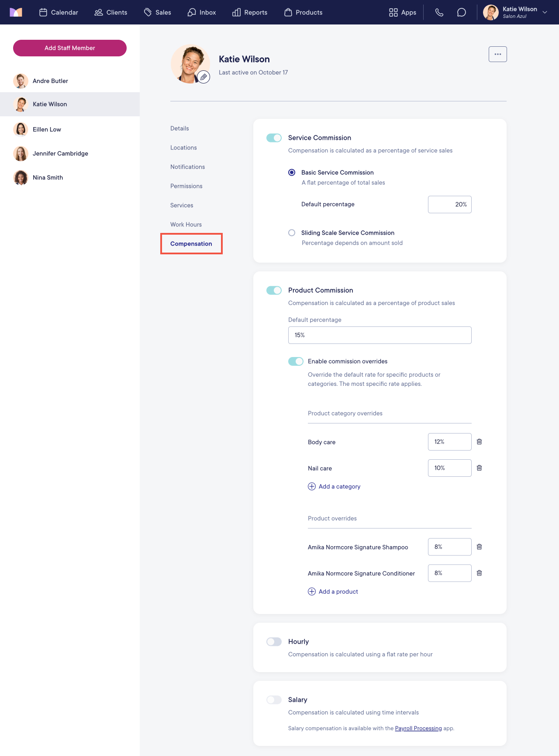Open the Products bag icon
Viewport: 559px width, 756px height.
coord(288,12)
